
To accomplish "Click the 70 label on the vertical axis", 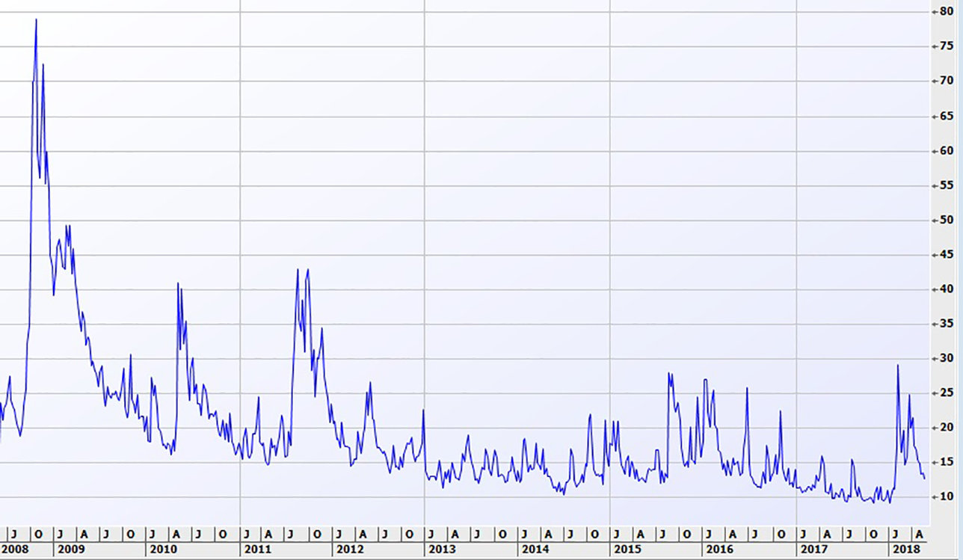I will [946, 81].
